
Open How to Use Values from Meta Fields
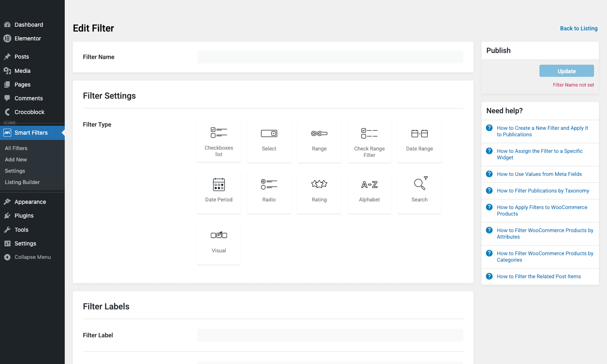pyautogui.click(x=539, y=174)
